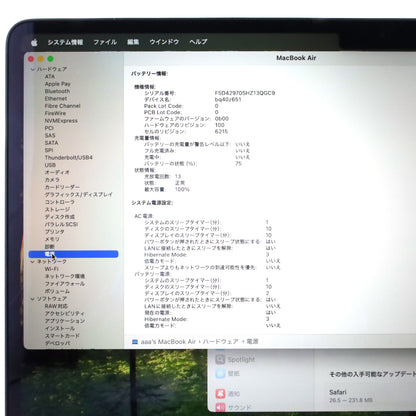Click aaa's MacBook Air in path bar
This screenshot has width=416, height=416.
[x=168, y=342]
